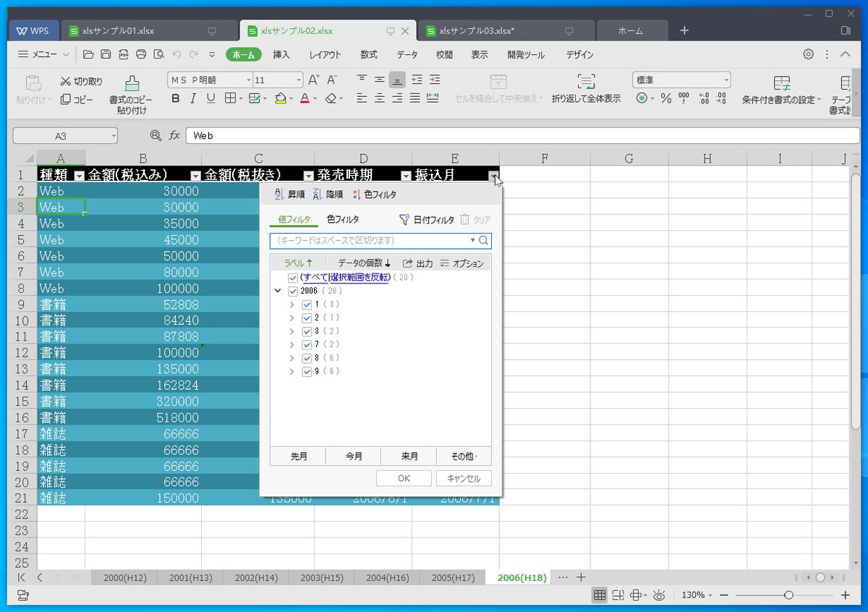The height and width of the screenshot is (612, 868).
Task: Open the filter dropdown on 発売時期 header
Action: coord(406,176)
